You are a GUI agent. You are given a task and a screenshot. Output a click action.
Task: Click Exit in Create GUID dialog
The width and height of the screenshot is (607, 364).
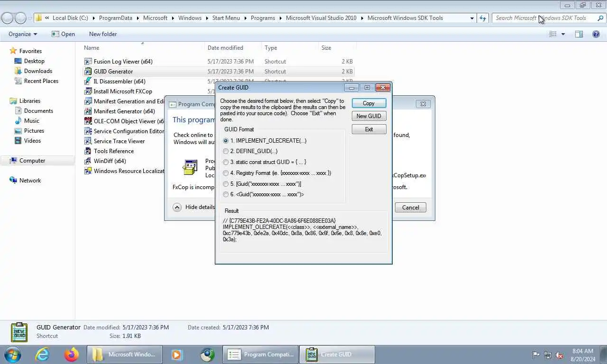pyautogui.click(x=368, y=129)
